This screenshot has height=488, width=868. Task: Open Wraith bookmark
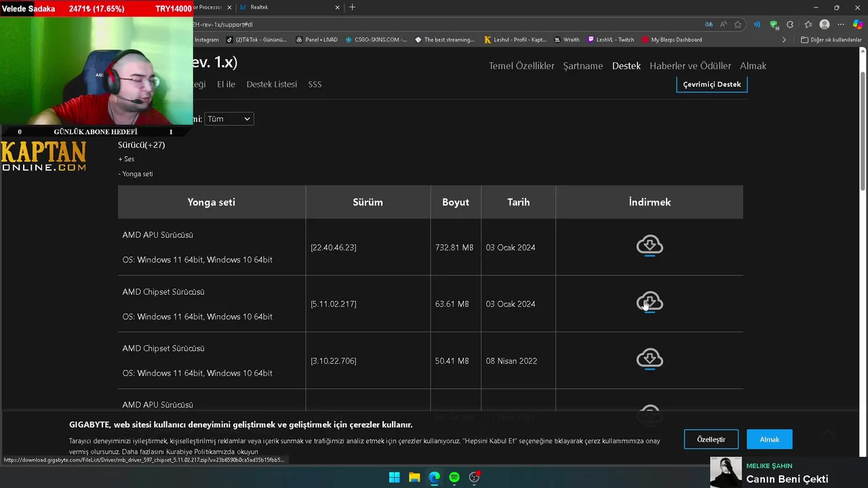[x=567, y=40]
